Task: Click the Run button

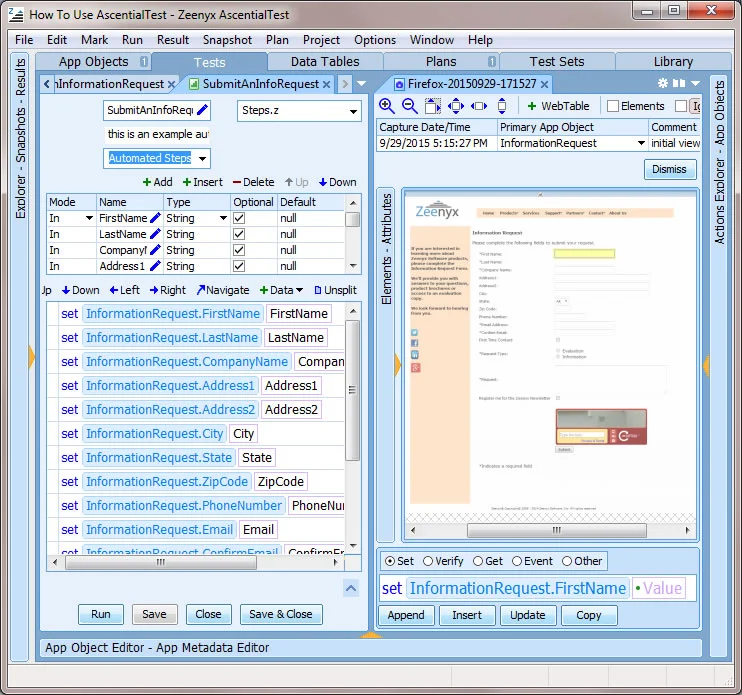Action: coord(101,614)
